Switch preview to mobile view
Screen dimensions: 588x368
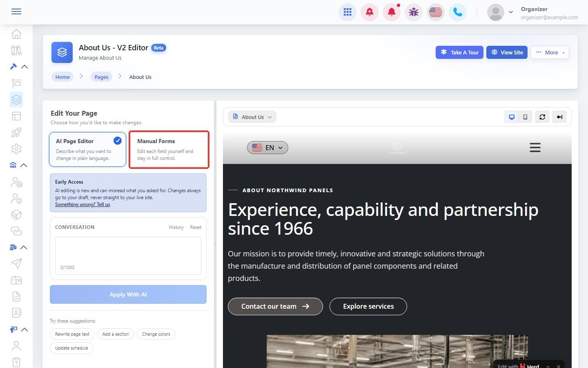[x=525, y=117]
